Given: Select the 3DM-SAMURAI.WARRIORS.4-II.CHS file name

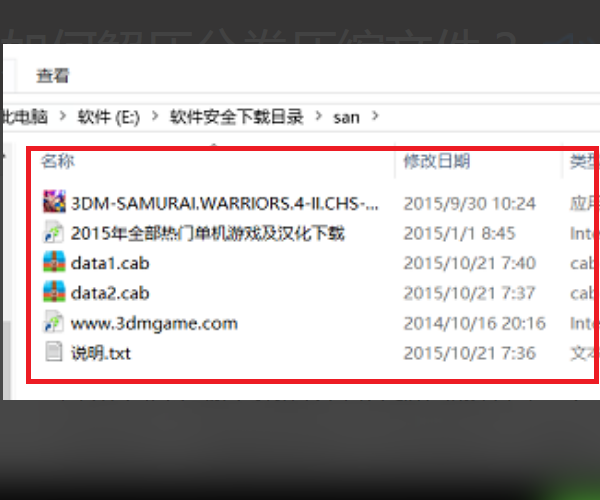Looking at the screenshot, I should point(225,204).
